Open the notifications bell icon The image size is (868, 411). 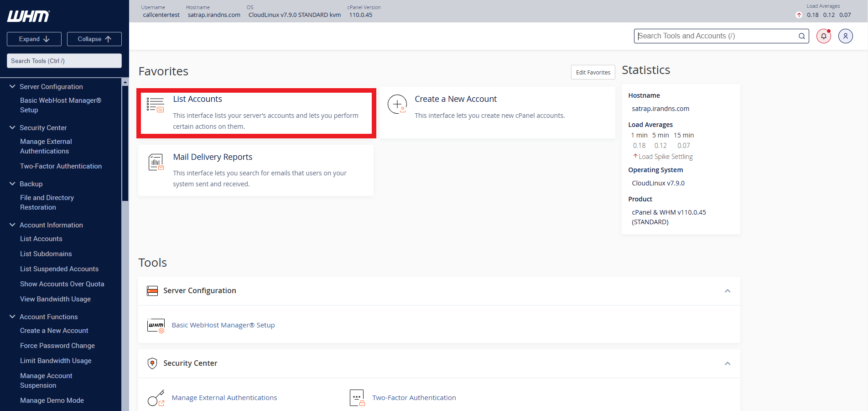[x=823, y=36]
